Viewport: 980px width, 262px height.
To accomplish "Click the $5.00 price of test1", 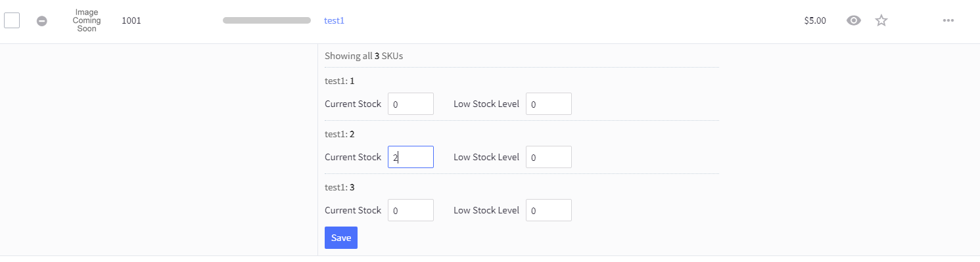I will click(815, 20).
